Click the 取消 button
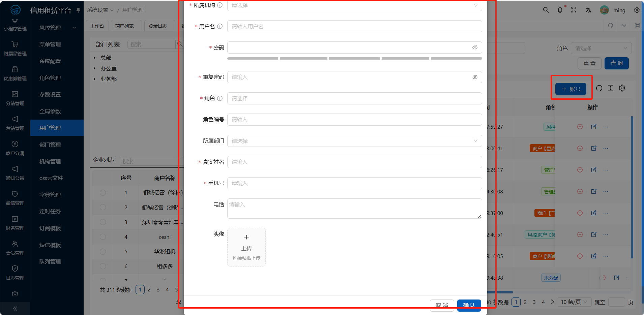This screenshot has height=315, width=644. click(x=442, y=305)
